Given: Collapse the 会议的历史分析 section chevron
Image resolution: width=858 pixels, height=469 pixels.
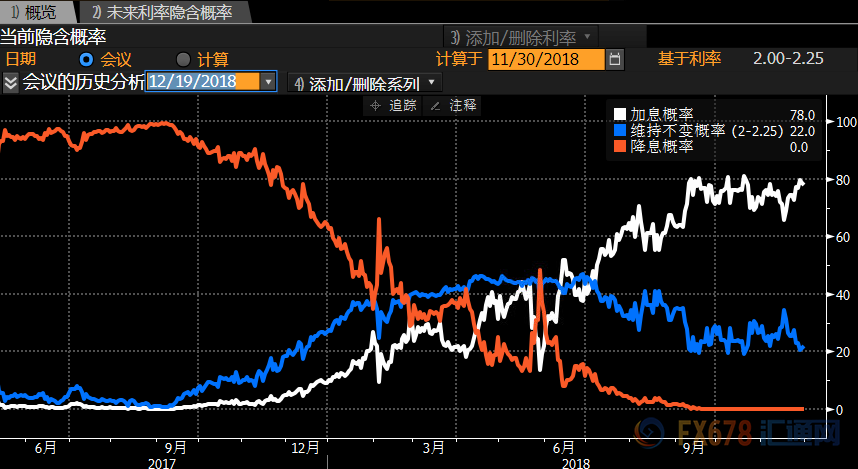Looking at the screenshot, I should point(10,82).
